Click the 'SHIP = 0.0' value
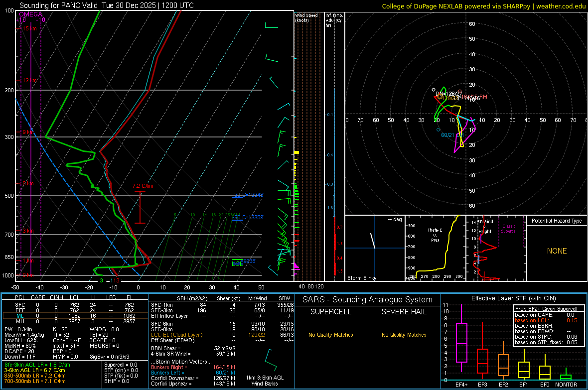The image size is (588, 390). (117, 381)
